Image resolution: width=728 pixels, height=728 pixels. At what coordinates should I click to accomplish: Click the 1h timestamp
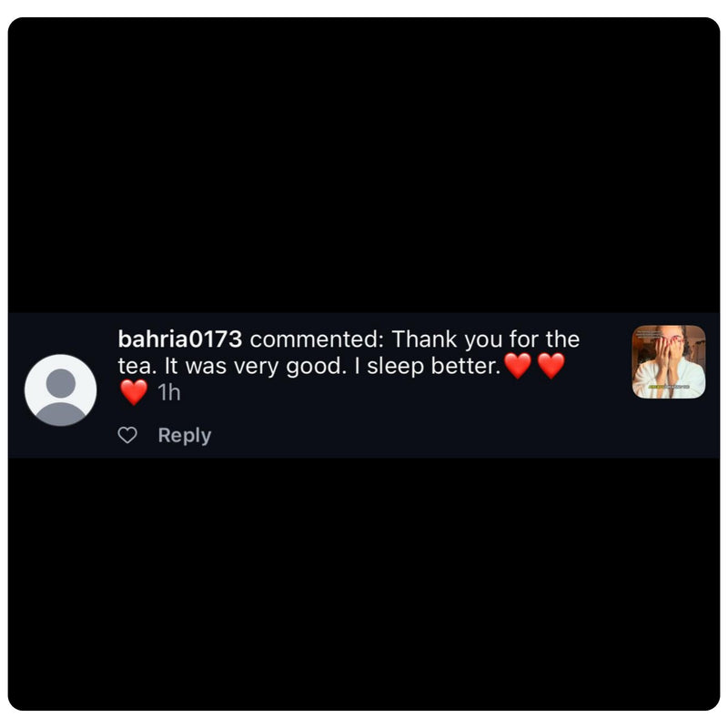coord(169,393)
